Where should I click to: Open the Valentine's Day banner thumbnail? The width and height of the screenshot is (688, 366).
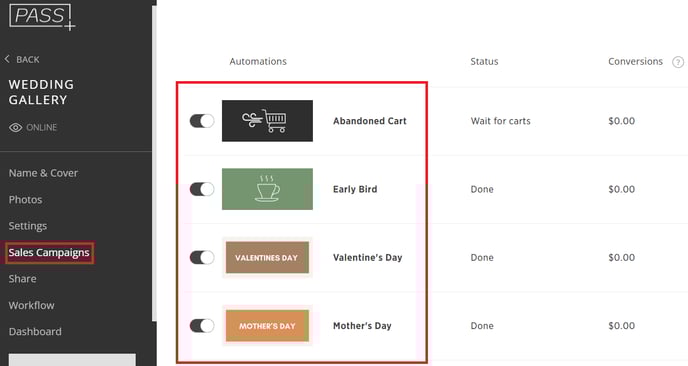[267, 257]
